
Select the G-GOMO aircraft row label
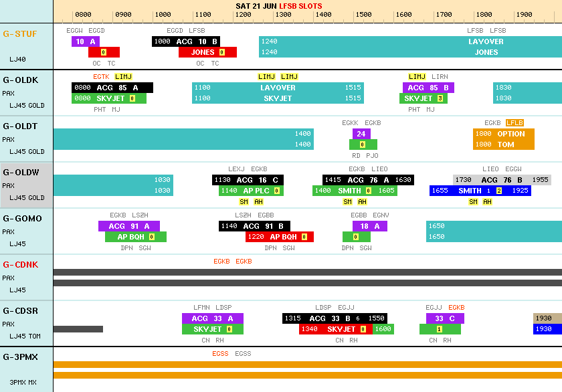[x=22, y=219]
